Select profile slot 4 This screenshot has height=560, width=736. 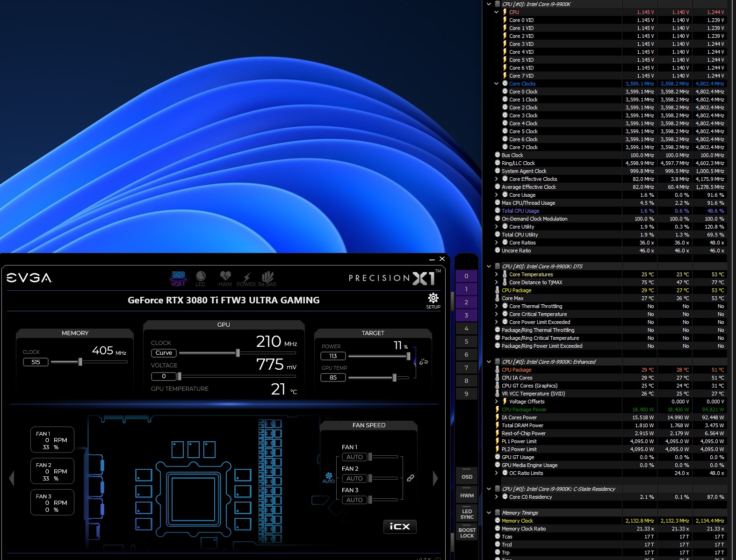(466, 329)
